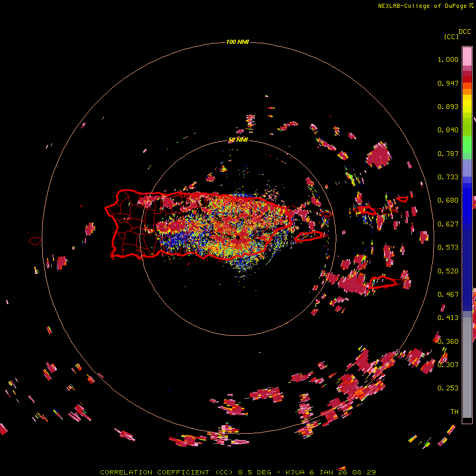Select the 0.627 color scale value
Screen dimensions: 476x476
click(x=448, y=224)
